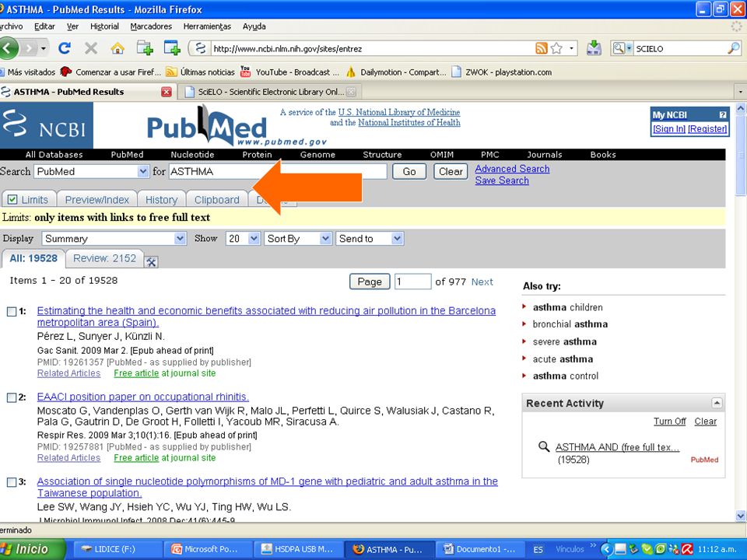Open the filter tools icon beside the Review tab
The image size is (747, 560).
tap(151, 261)
